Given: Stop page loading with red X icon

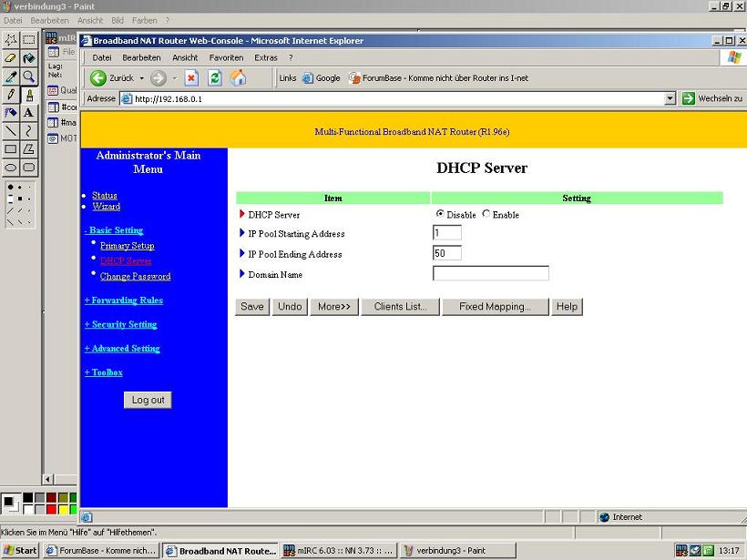Looking at the screenshot, I should (191, 78).
